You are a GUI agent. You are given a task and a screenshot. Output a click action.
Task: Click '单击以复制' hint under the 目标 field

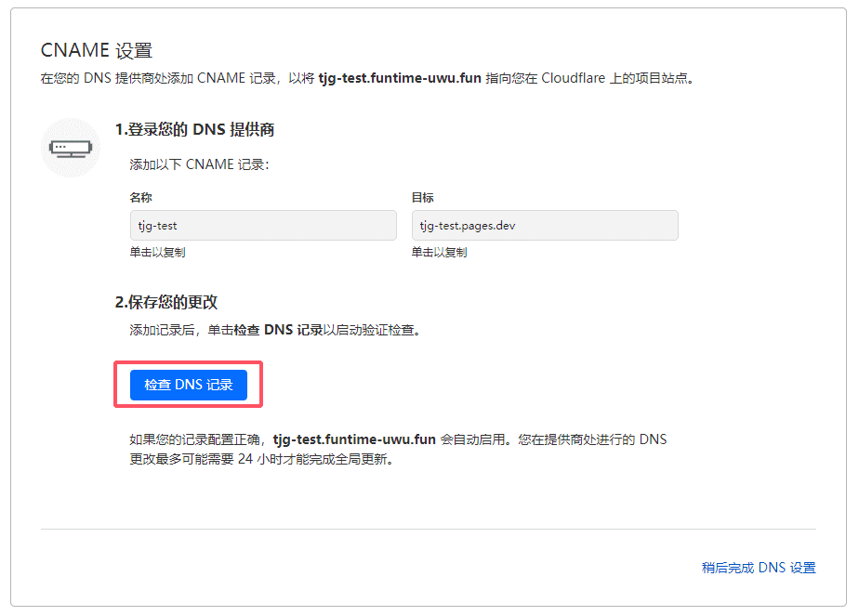tap(439, 252)
